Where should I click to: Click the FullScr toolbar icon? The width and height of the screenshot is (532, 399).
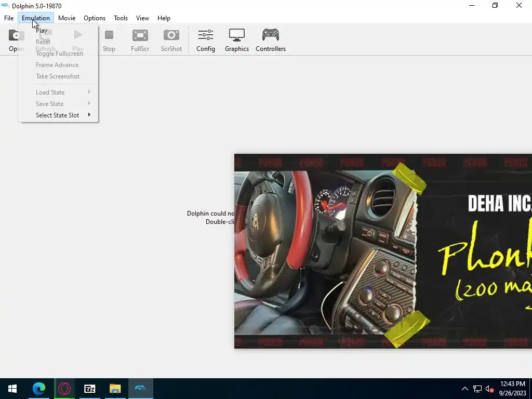(x=140, y=40)
